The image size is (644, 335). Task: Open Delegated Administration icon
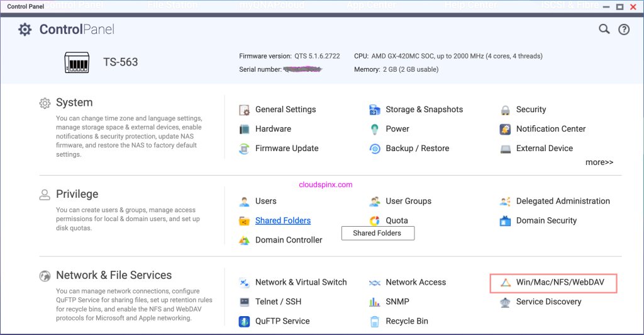coord(505,202)
